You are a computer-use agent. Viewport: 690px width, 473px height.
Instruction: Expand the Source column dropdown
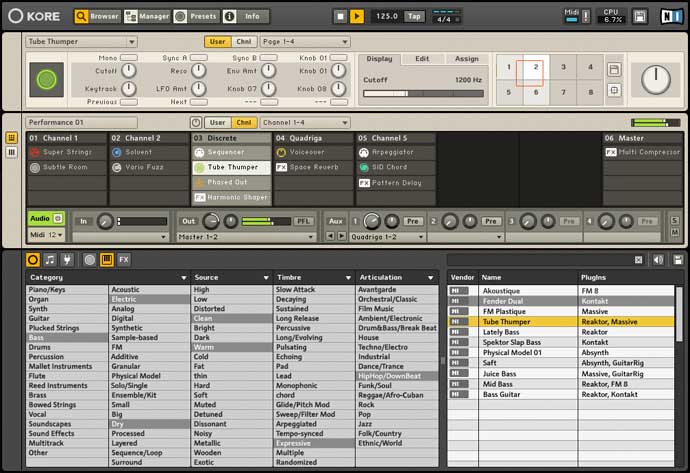click(x=266, y=278)
